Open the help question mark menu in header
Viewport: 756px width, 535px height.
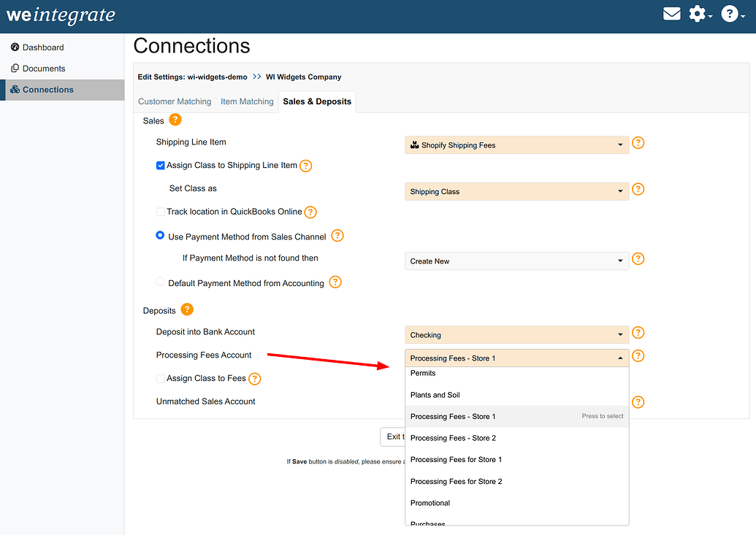[730, 14]
